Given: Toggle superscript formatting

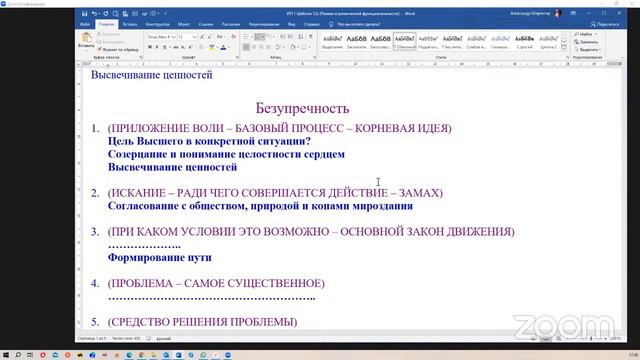Looking at the screenshot, I should click(x=190, y=47).
